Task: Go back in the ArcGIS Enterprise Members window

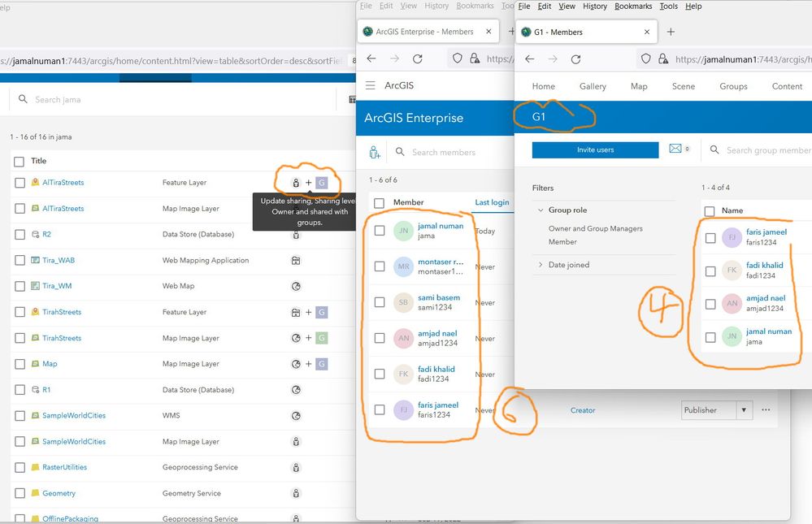Action: tap(371, 59)
